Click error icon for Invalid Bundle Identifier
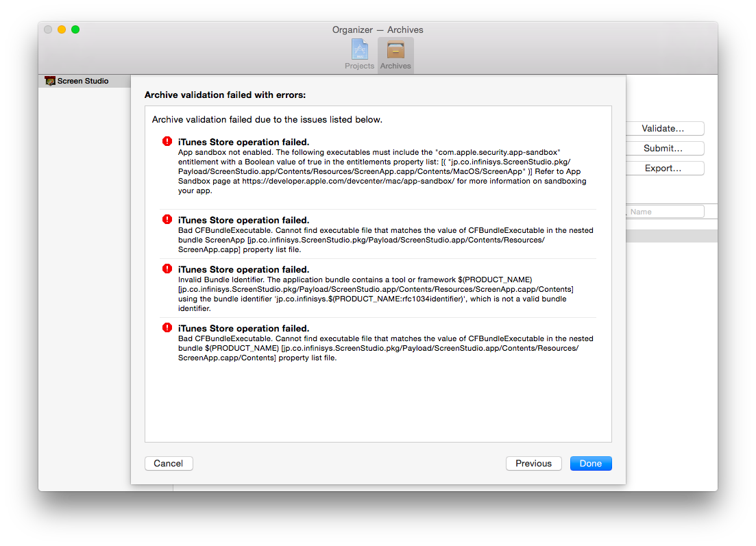The width and height of the screenshot is (756, 546). 167,269
